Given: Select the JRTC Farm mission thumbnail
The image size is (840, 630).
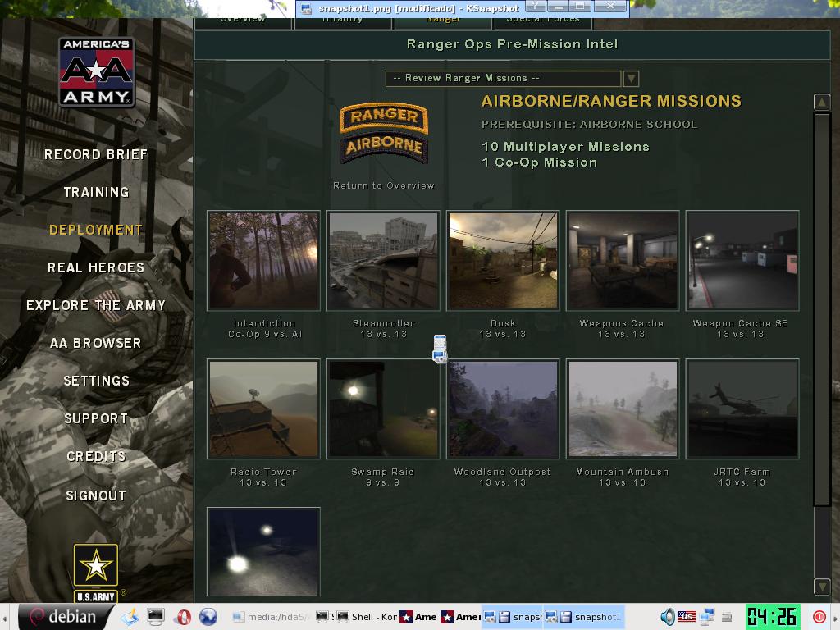Looking at the screenshot, I should click(x=742, y=409).
